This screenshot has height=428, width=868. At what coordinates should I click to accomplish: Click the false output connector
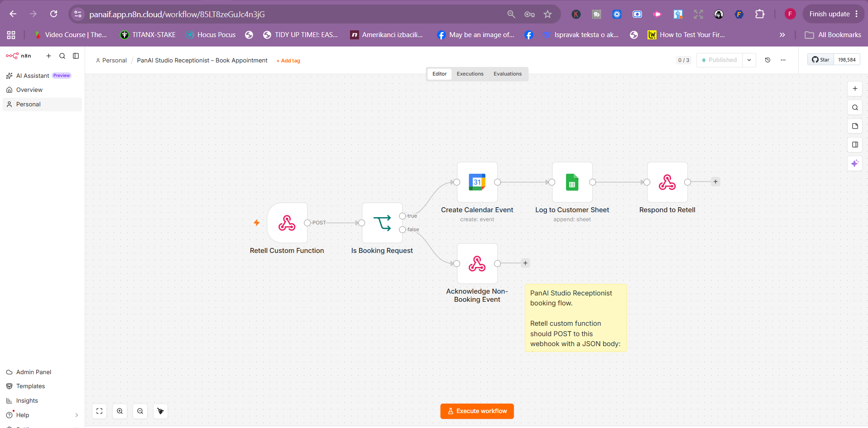(402, 229)
